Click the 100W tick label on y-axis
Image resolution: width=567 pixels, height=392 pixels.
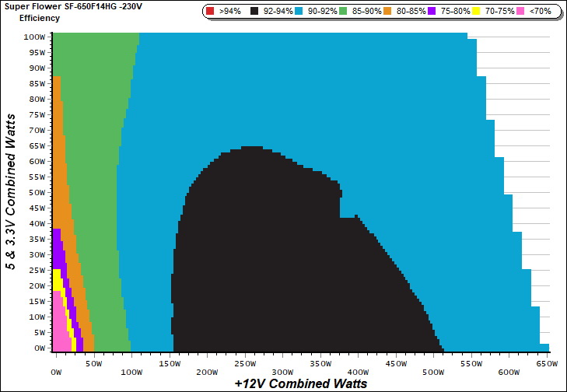[34, 37]
